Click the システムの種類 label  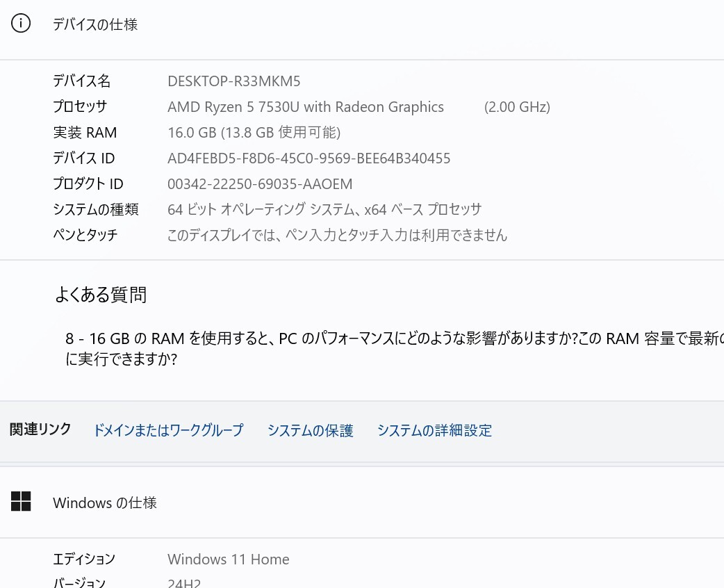(96, 209)
